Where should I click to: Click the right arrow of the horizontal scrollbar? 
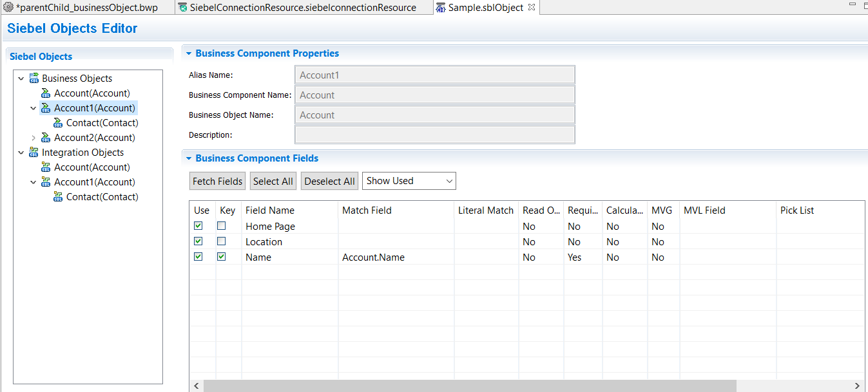point(857,386)
